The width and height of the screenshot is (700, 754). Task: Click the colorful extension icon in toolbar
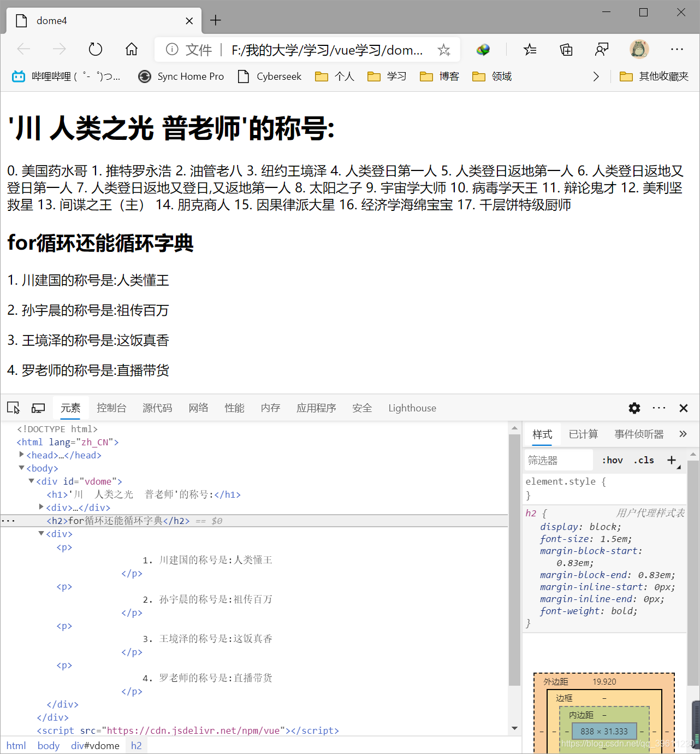(x=483, y=50)
